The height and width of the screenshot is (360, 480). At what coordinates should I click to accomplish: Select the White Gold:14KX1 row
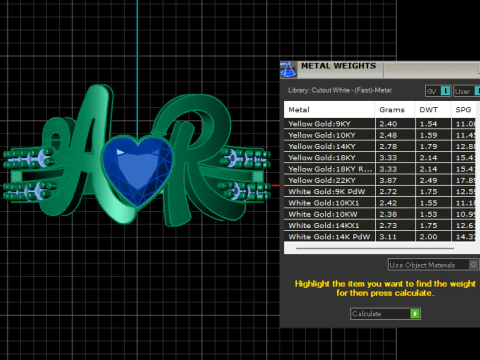click(380, 226)
